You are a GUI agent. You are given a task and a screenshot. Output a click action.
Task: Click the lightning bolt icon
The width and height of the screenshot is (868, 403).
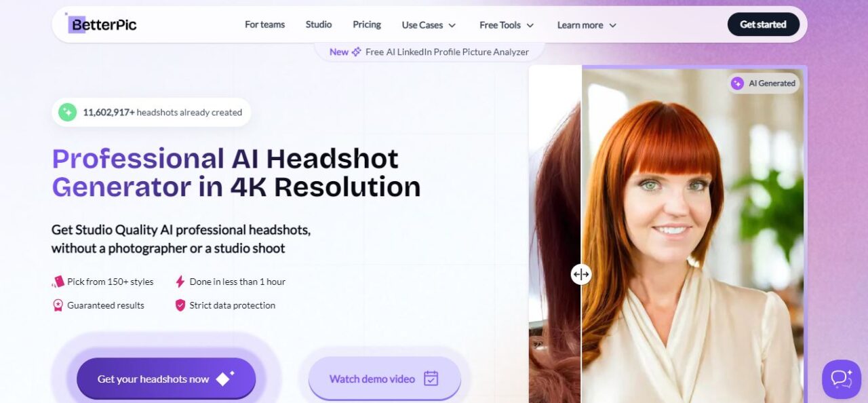coord(180,282)
